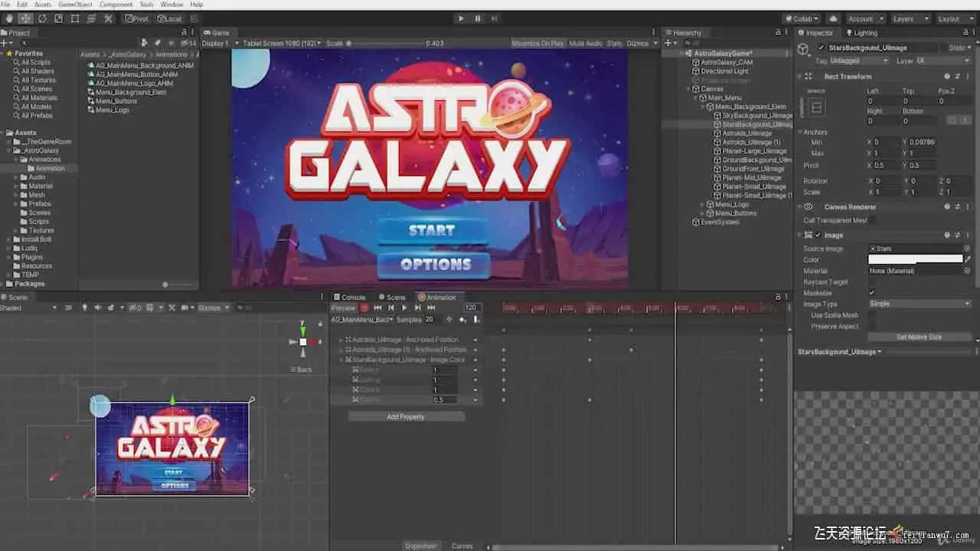Toggle Animation Preview mode

tap(344, 308)
